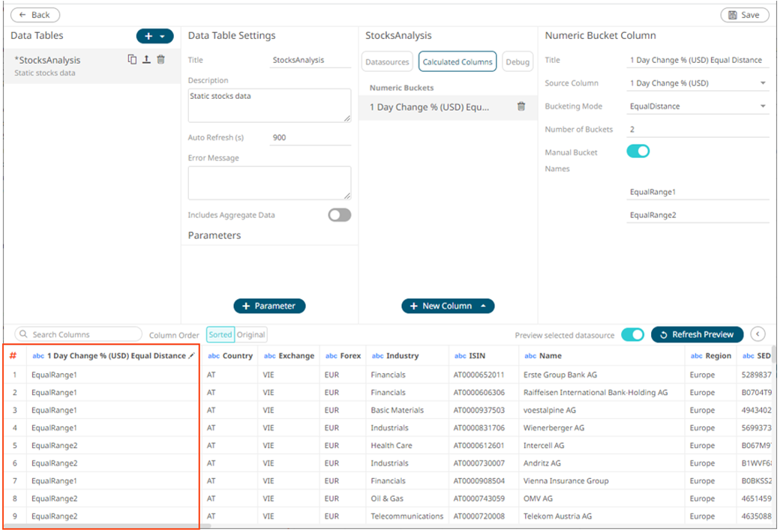Click the abc type icon of Name column
The height and width of the screenshot is (532, 780).
click(x=530, y=355)
